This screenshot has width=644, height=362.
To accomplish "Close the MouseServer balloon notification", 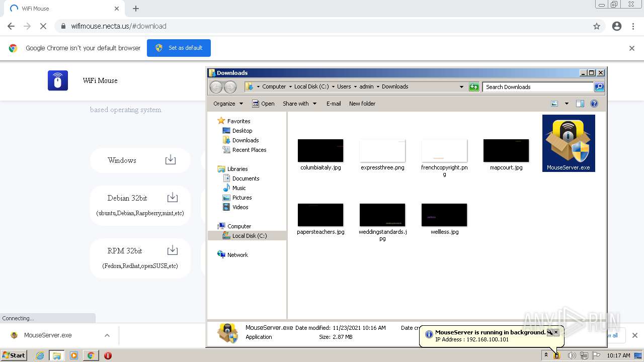I will 556,332.
